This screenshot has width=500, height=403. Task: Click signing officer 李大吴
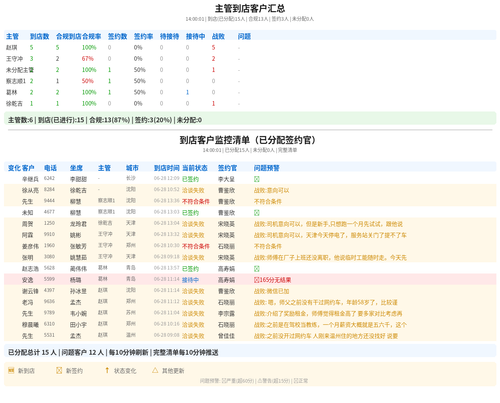pos(226,179)
